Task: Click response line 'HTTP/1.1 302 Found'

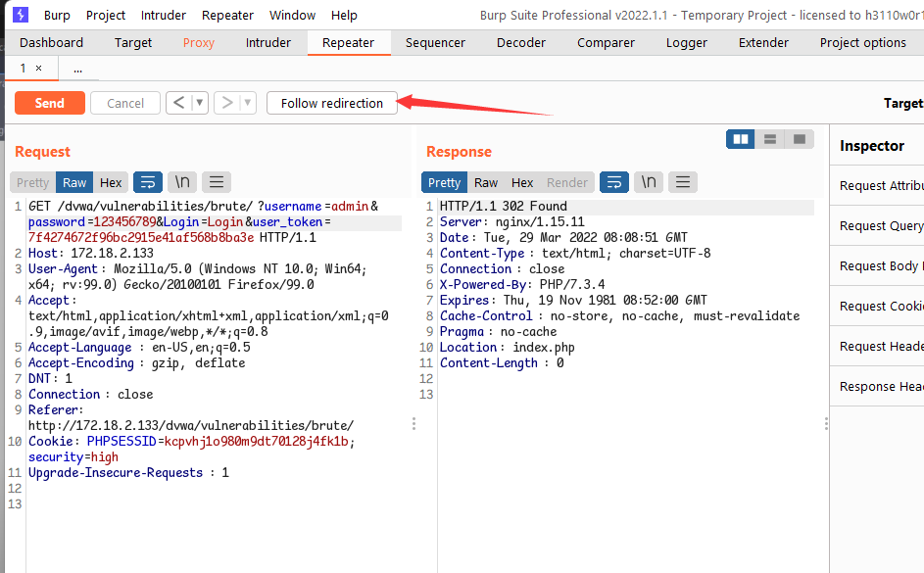Action: click(504, 206)
